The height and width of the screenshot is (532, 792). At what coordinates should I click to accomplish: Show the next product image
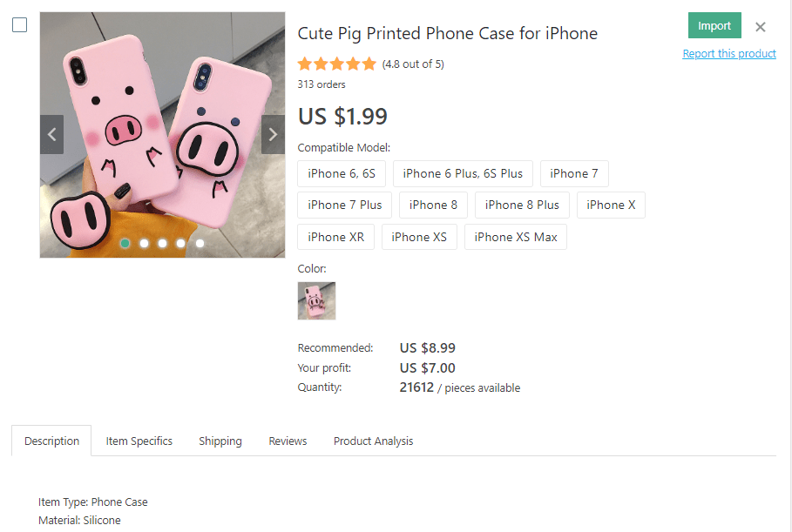(x=273, y=134)
